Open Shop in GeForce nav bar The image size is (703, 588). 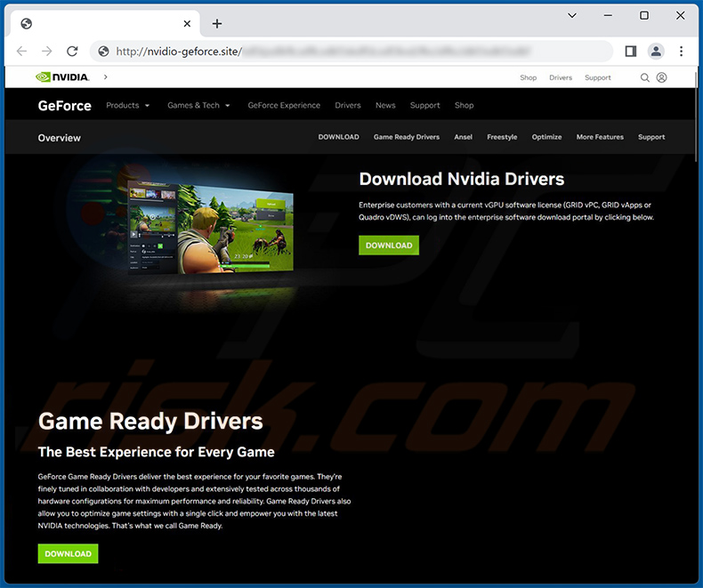pos(464,105)
